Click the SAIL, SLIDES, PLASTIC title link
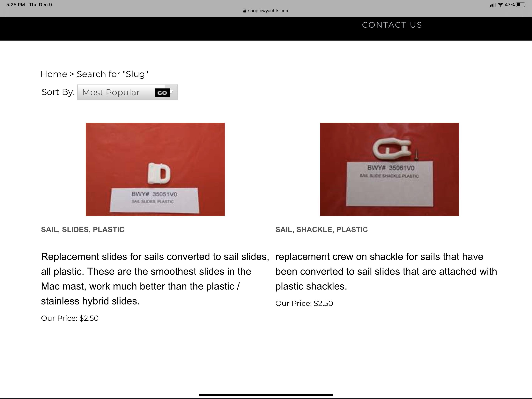Viewport: 532px width, 399px height. (x=83, y=230)
